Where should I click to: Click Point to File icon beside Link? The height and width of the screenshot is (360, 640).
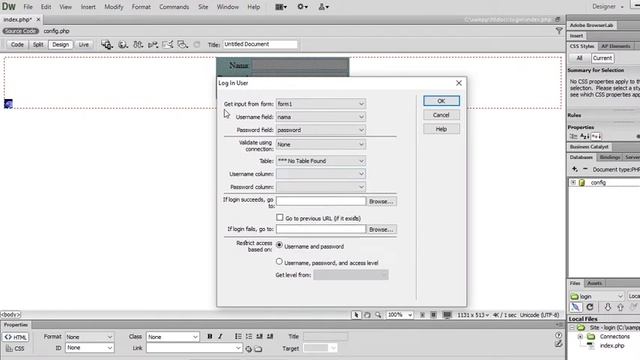point(248,349)
